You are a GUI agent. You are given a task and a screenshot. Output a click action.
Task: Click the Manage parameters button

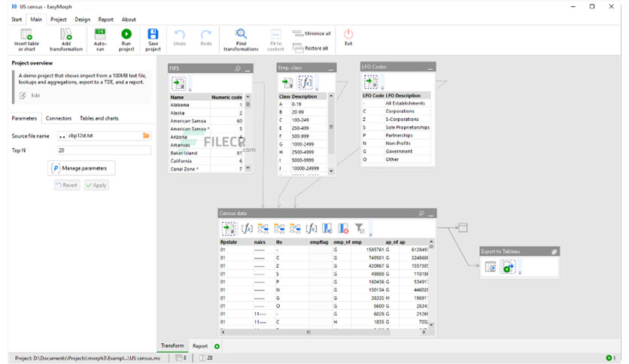(x=81, y=168)
